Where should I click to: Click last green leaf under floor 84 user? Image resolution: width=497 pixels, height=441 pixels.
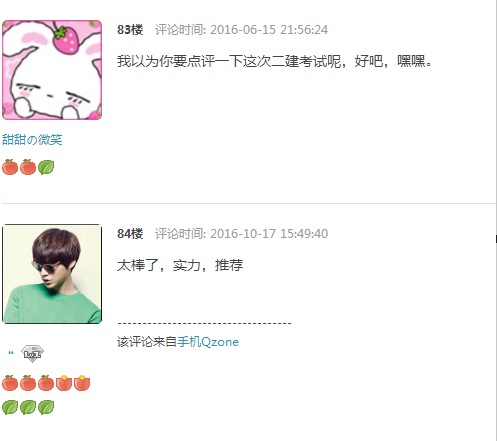tap(46, 407)
